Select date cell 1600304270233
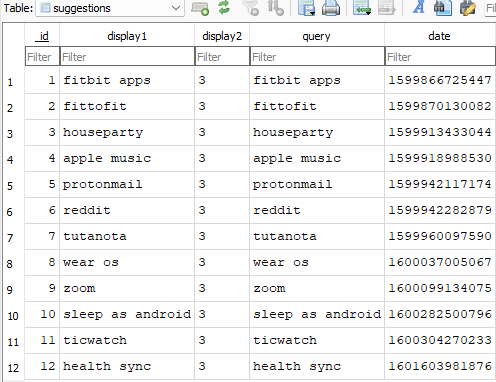 coord(440,340)
